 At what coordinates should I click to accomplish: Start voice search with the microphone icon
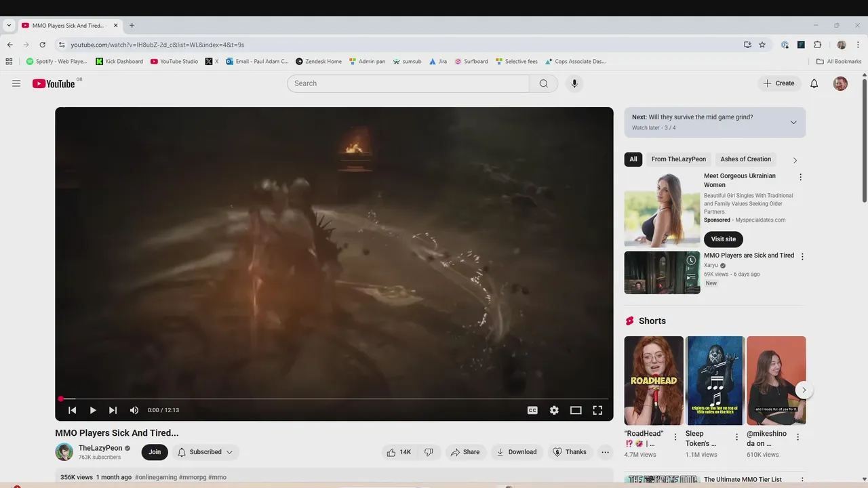click(574, 83)
